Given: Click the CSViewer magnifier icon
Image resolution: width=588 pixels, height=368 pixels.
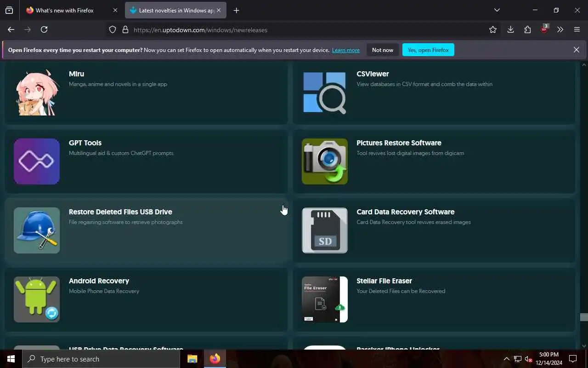Looking at the screenshot, I should (325, 92).
